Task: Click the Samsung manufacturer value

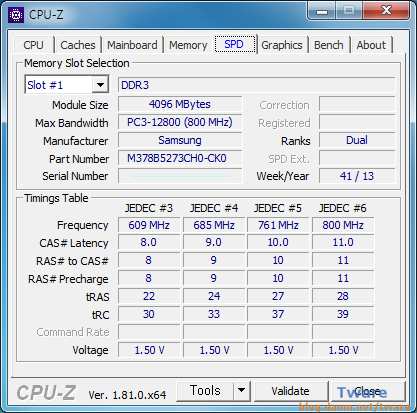Action: pos(180,140)
